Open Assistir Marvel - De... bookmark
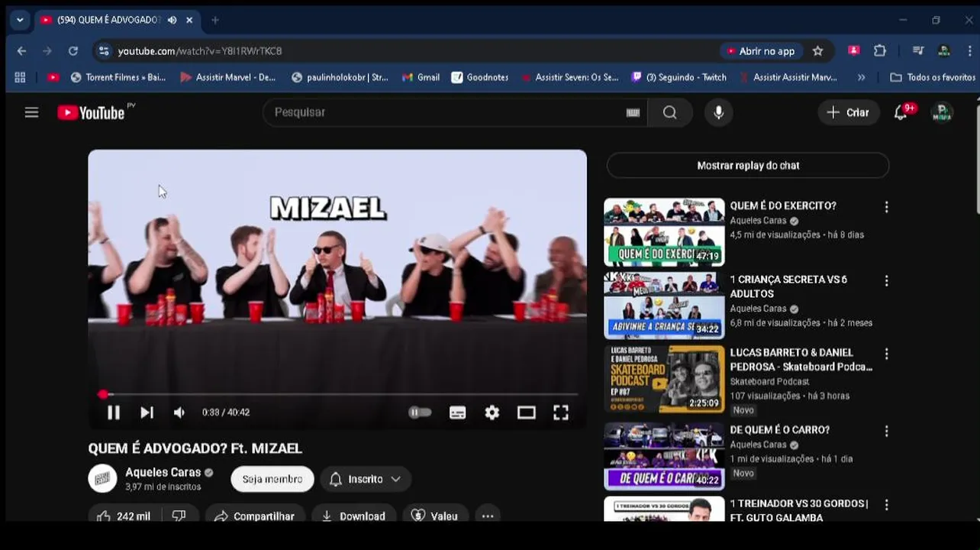The height and width of the screenshot is (550, 980). (x=228, y=77)
